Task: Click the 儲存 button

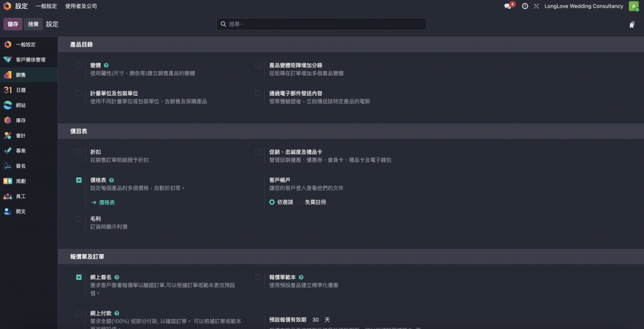Action: tap(13, 25)
